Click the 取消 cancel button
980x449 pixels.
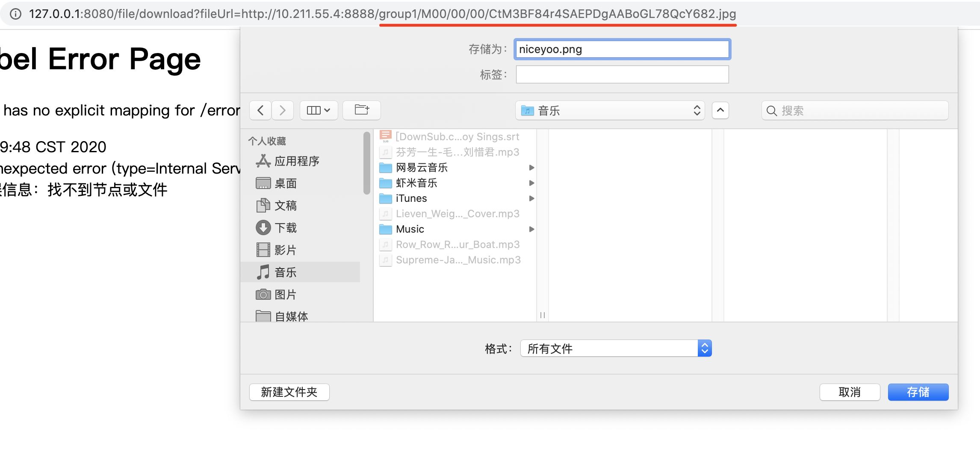pos(849,392)
